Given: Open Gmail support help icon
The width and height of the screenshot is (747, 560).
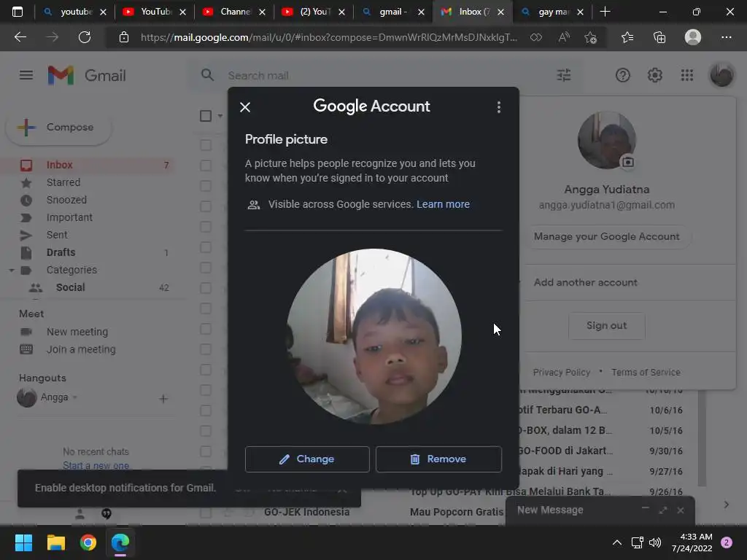Looking at the screenshot, I should (623, 75).
